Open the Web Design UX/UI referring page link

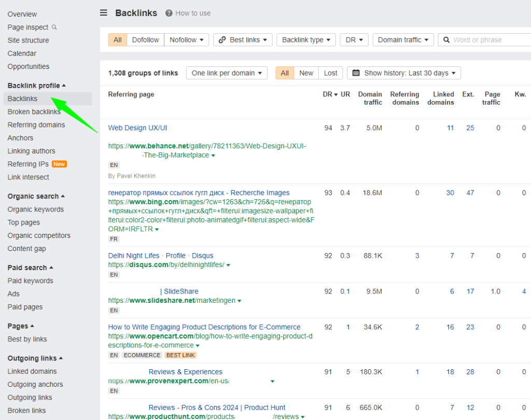coord(137,128)
